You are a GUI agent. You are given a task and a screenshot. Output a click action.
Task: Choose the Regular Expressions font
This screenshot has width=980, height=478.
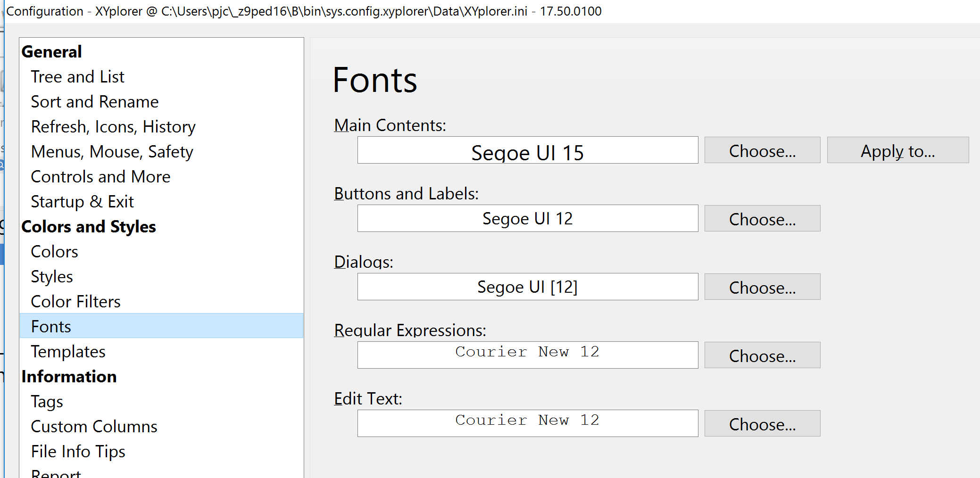pos(762,355)
